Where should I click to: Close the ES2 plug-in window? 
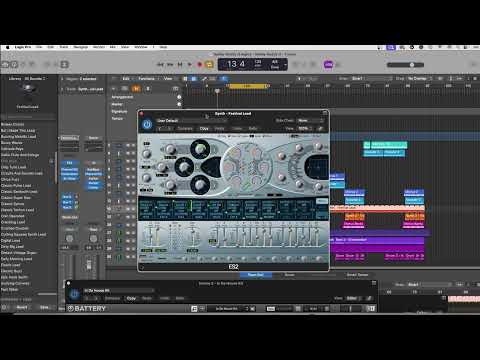pyautogui.click(x=141, y=114)
